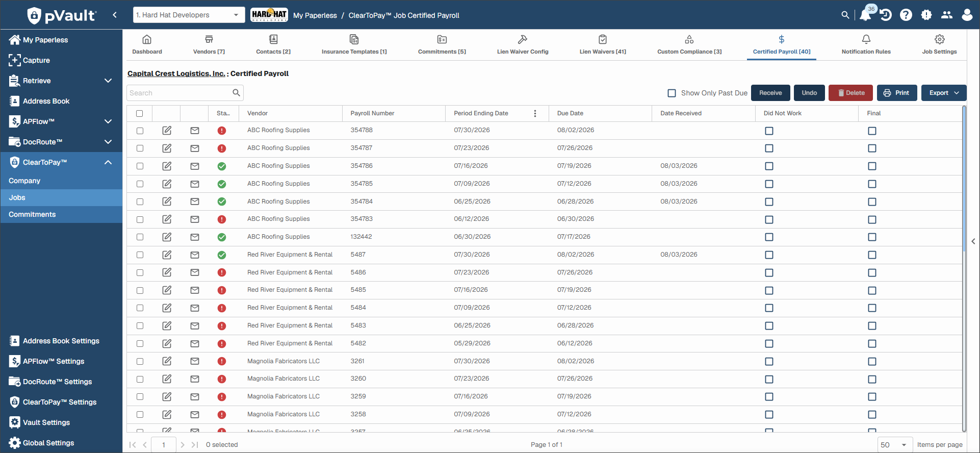Viewport: 980px width, 453px height.
Task: Open the Export dropdown button
Action: coord(944,93)
